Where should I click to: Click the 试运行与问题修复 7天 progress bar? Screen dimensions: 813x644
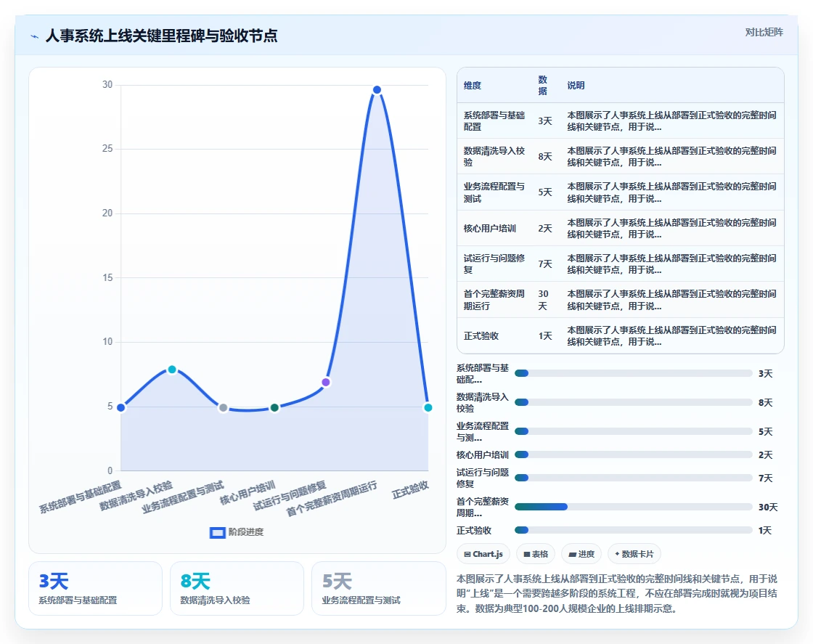(633, 478)
